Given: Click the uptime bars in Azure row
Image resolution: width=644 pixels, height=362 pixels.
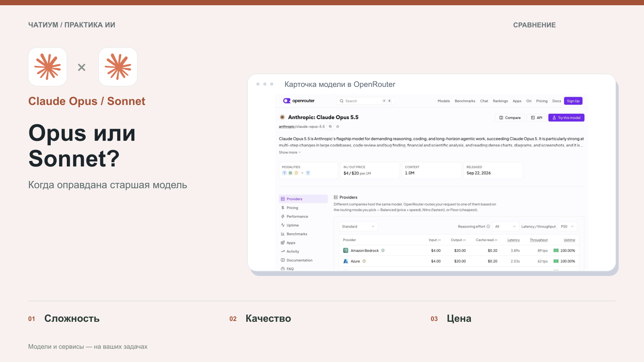Looking at the screenshot, I should click(x=556, y=261).
